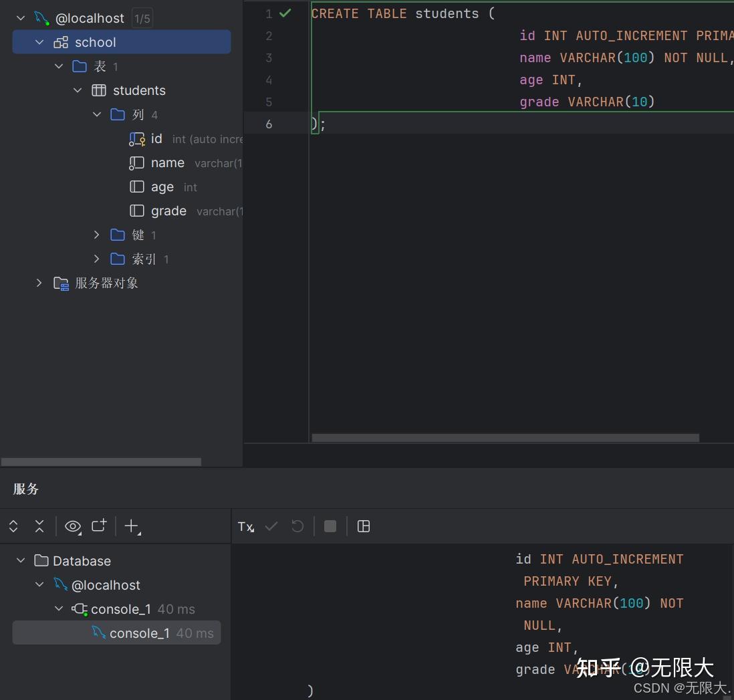Click the Stop square icon
Screen dimensions: 734x700
point(330,526)
